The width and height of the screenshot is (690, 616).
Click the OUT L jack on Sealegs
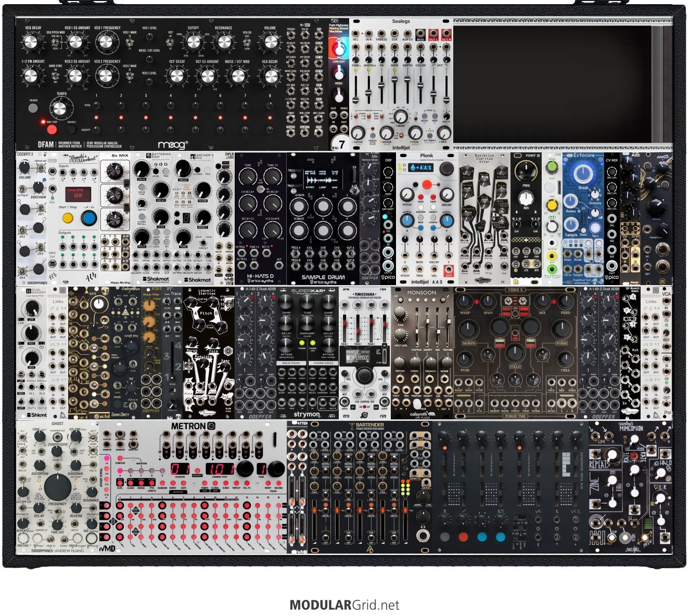coord(434,33)
